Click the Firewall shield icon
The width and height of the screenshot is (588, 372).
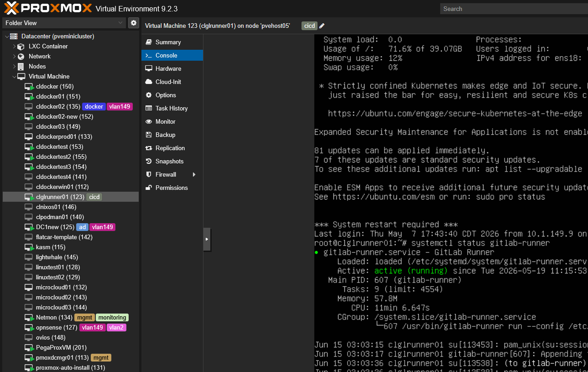pyautogui.click(x=148, y=174)
